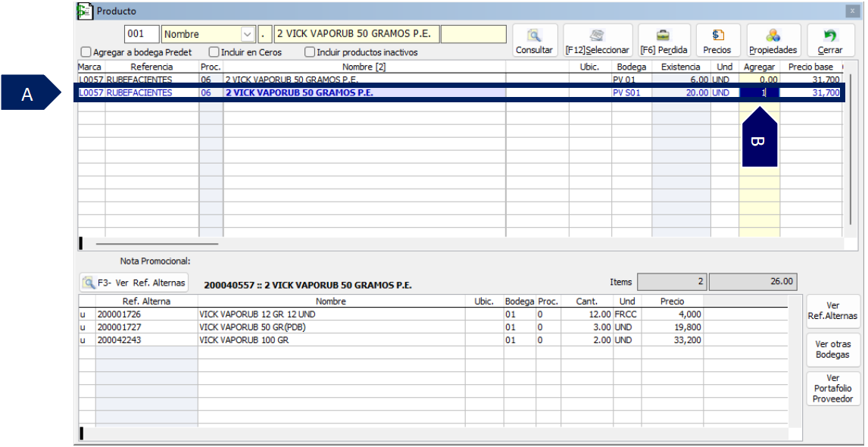Click the Bodega column header in top grid
Image resolution: width=868 pixels, height=447 pixels.
click(x=632, y=67)
